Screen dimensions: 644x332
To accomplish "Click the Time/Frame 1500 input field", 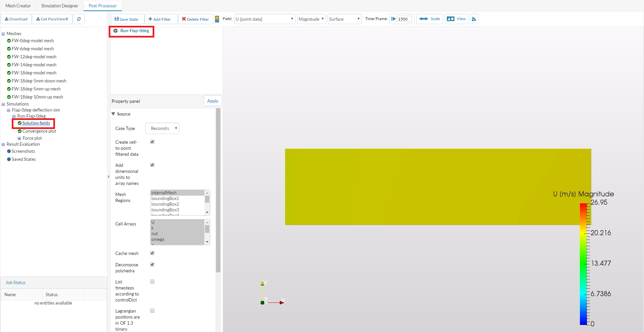I will point(405,19).
